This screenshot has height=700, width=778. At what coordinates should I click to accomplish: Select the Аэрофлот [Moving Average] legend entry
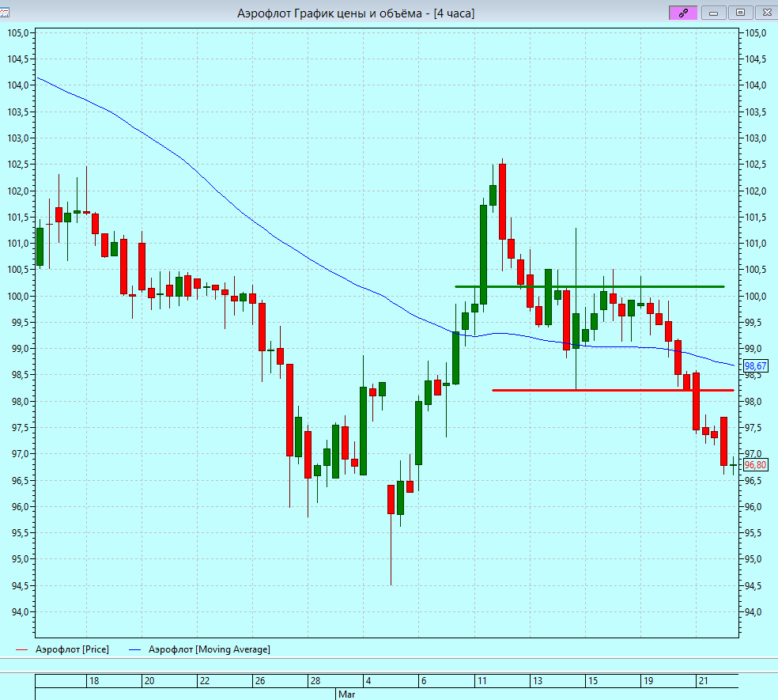coord(199,649)
